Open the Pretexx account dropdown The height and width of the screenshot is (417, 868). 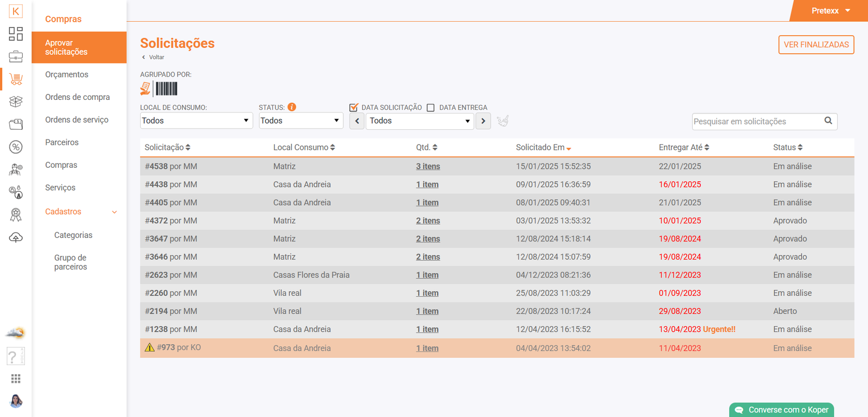(830, 11)
